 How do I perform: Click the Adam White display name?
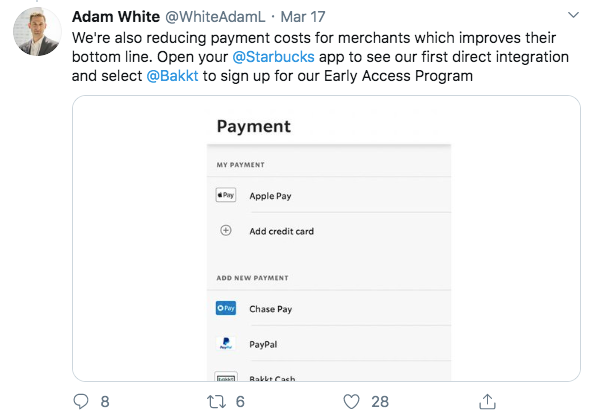pos(116,17)
